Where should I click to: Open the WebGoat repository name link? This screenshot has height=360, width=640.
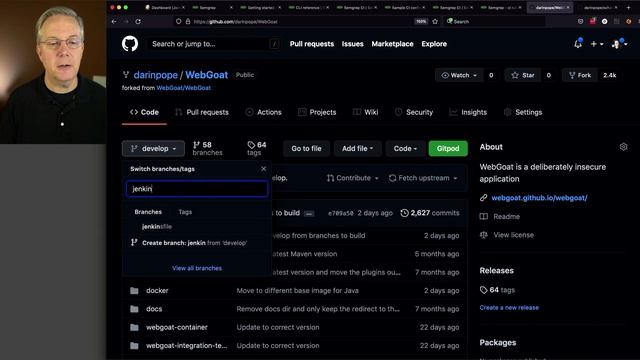click(x=207, y=75)
